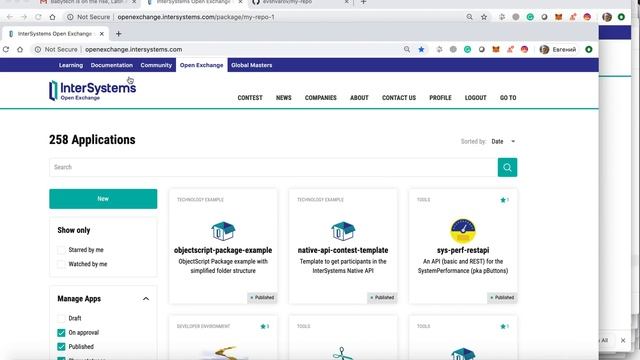Open the GO TO menu item
The height and width of the screenshot is (360, 640).
click(x=508, y=98)
